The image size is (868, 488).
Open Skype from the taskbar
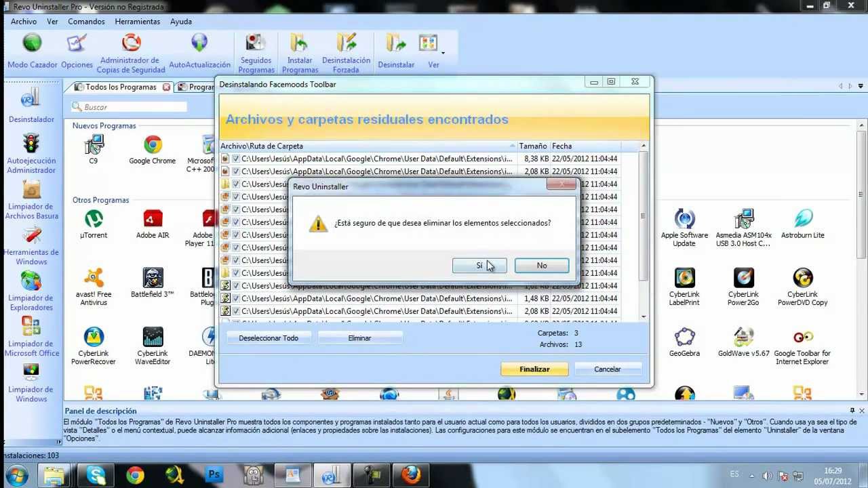pyautogui.click(x=96, y=475)
